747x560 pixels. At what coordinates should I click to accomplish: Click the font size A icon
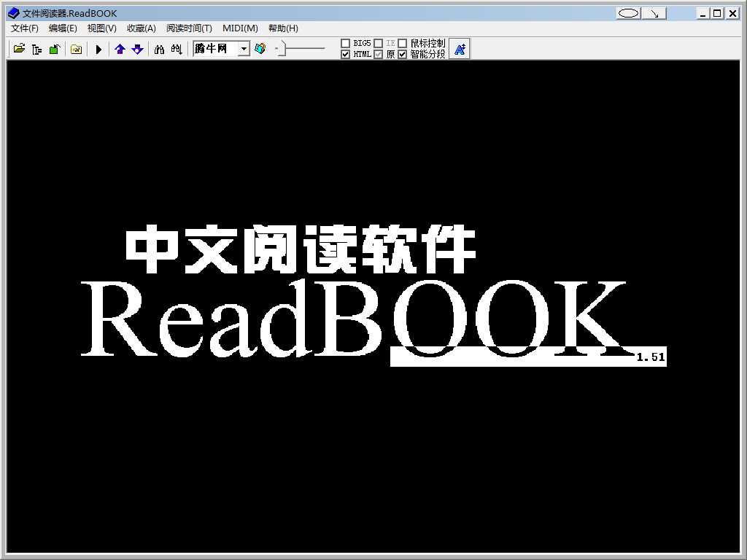[460, 49]
